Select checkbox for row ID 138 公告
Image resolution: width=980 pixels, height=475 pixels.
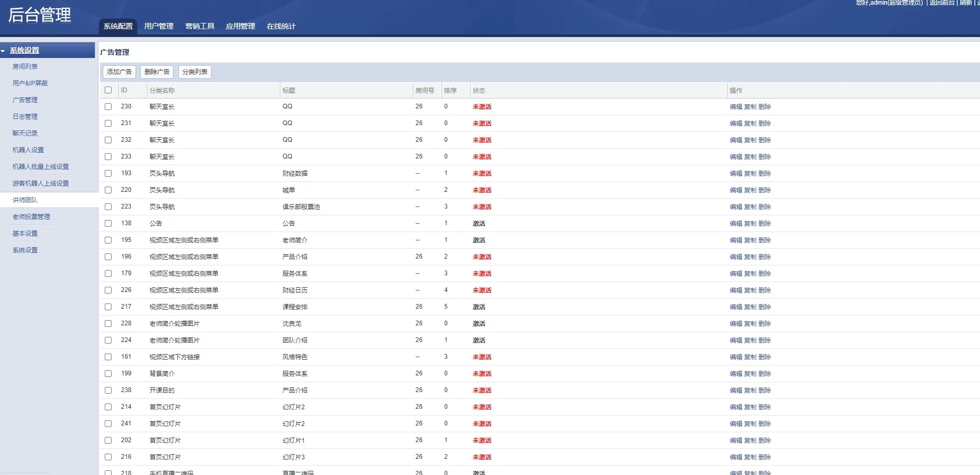click(108, 223)
